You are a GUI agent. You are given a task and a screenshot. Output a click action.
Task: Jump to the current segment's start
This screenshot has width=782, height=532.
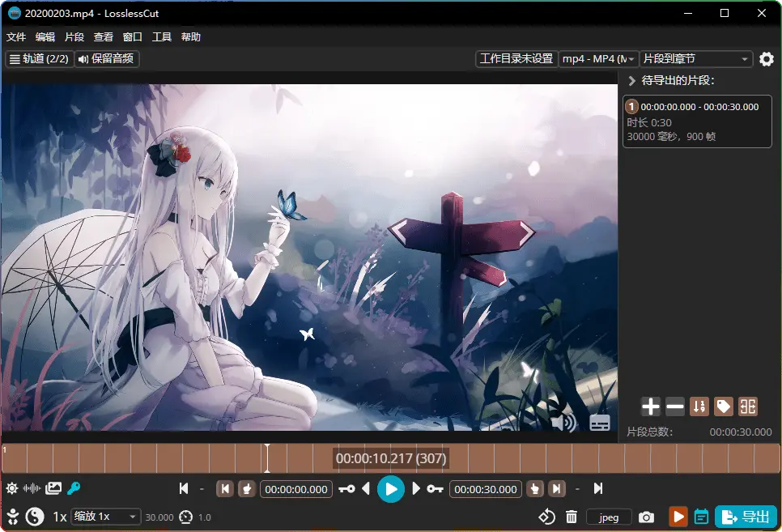pos(225,488)
